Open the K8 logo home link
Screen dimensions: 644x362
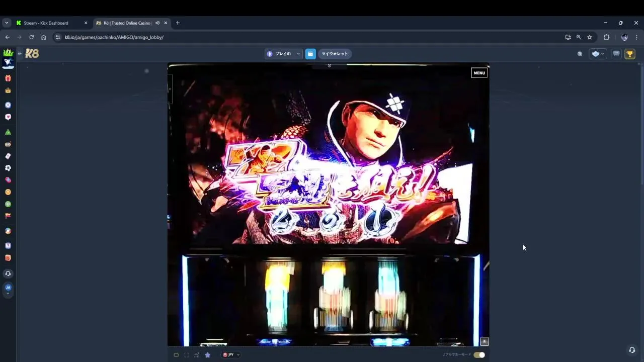[x=32, y=53]
